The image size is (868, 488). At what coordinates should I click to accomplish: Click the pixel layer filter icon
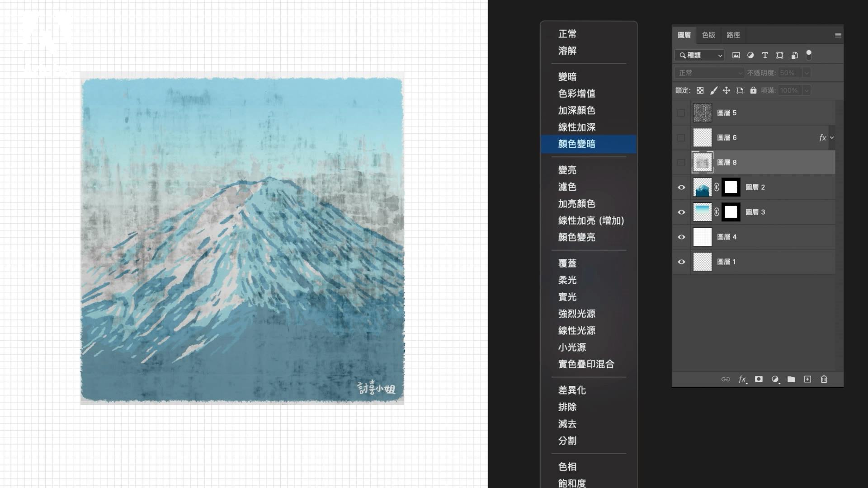736,55
